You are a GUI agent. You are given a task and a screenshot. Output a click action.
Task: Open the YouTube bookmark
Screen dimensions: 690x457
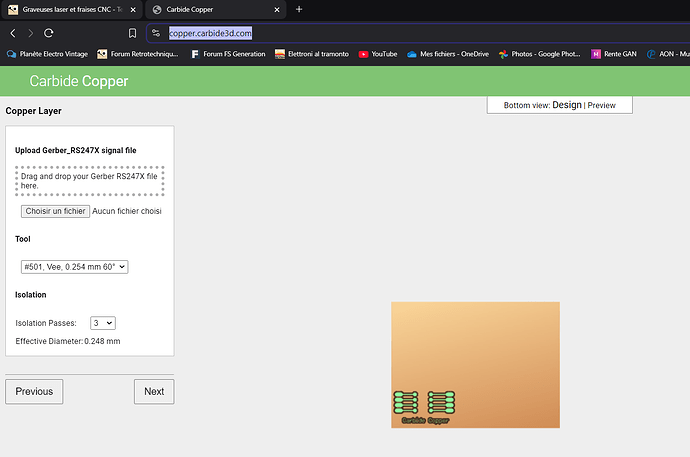pos(378,54)
